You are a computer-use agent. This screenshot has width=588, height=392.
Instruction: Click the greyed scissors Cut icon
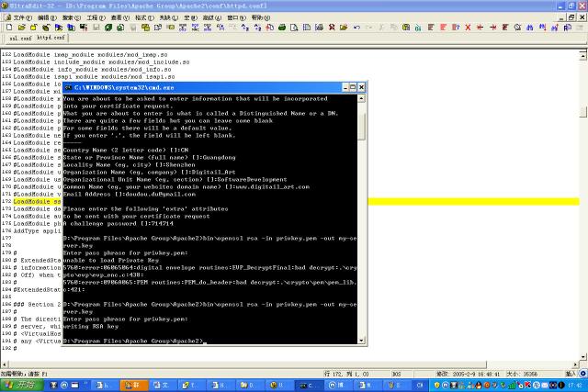(x=381, y=28)
